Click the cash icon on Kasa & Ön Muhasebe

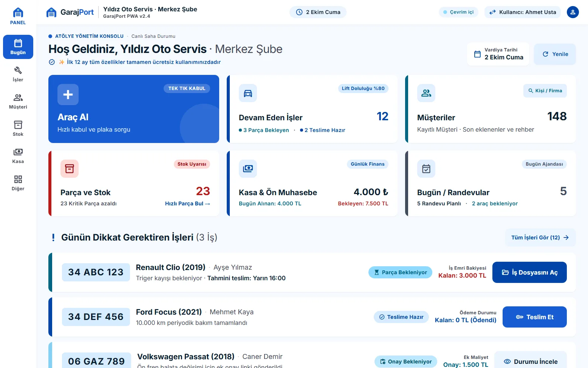248,169
